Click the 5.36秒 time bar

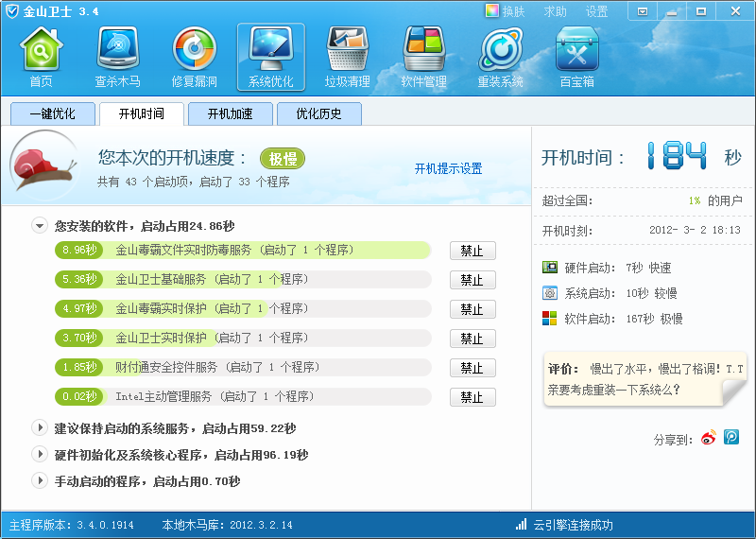pyautogui.click(x=243, y=279)
